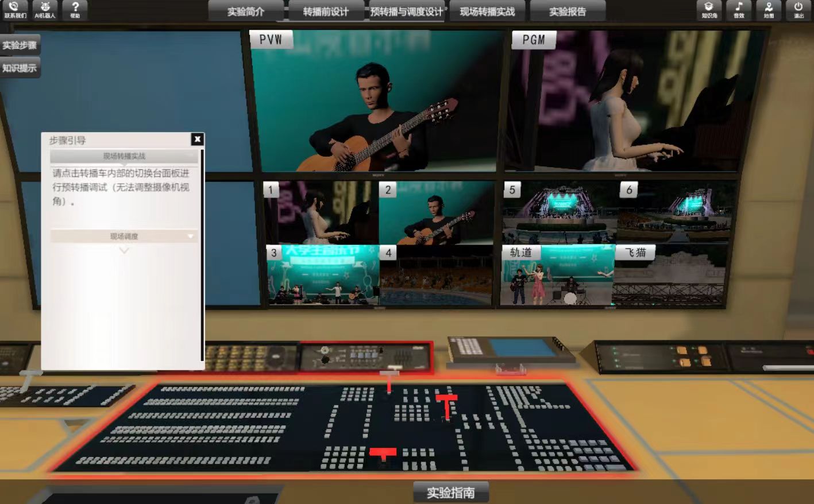Click the 帮助 help question mark icon
This screenshot has width=814, height=504.
75,9
